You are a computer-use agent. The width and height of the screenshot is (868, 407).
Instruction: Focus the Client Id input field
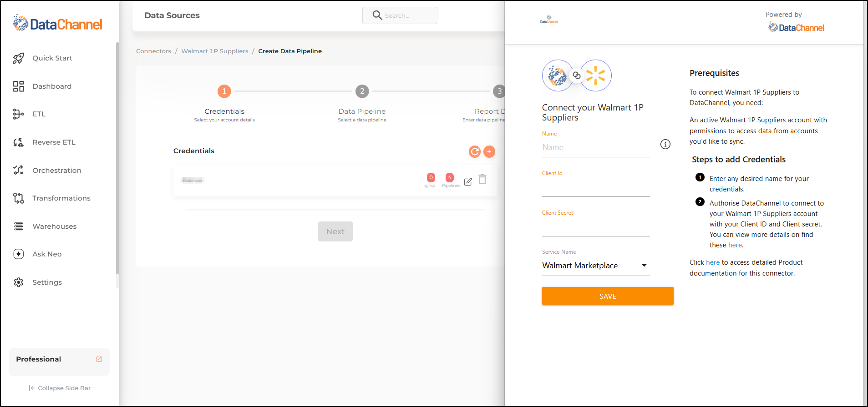pyautogui.click(x=596, y=187)
